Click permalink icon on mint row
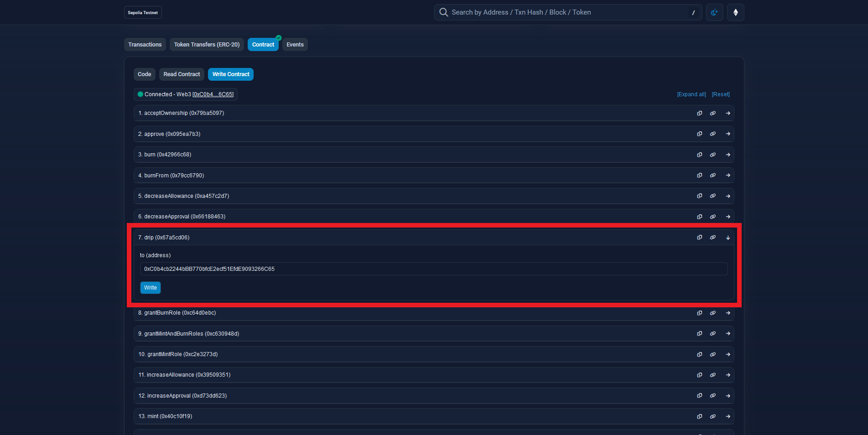Viewport: 868px width, 435px height. coord(712,416)
